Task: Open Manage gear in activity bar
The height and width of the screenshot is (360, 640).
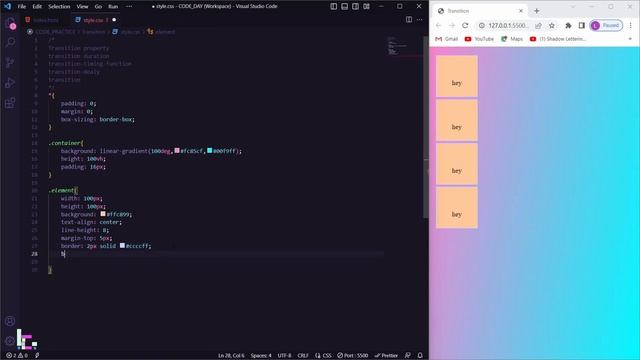Action: 10,340
